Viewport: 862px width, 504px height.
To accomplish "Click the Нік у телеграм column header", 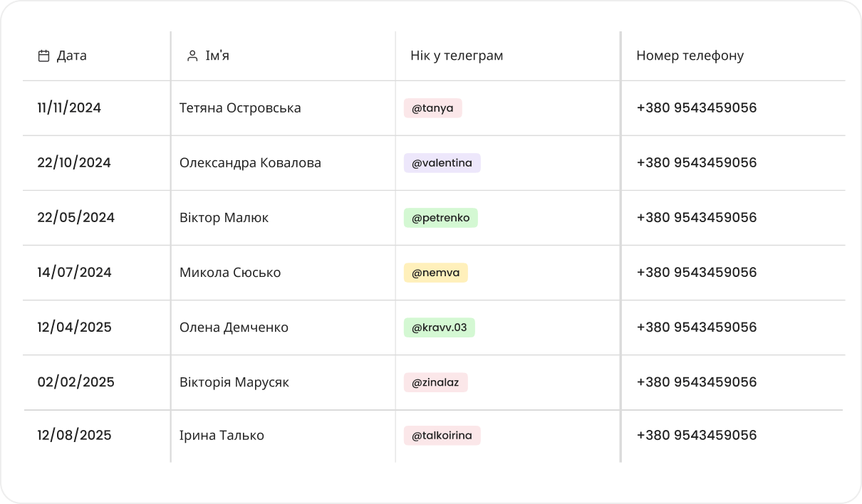I will tap(457, 56).
